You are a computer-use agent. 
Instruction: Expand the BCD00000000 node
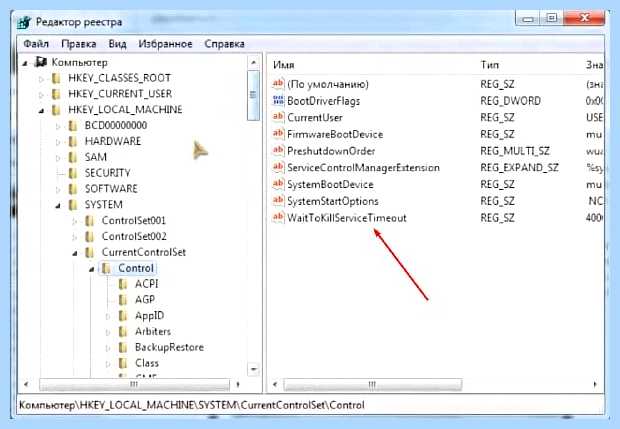(58, 126)
